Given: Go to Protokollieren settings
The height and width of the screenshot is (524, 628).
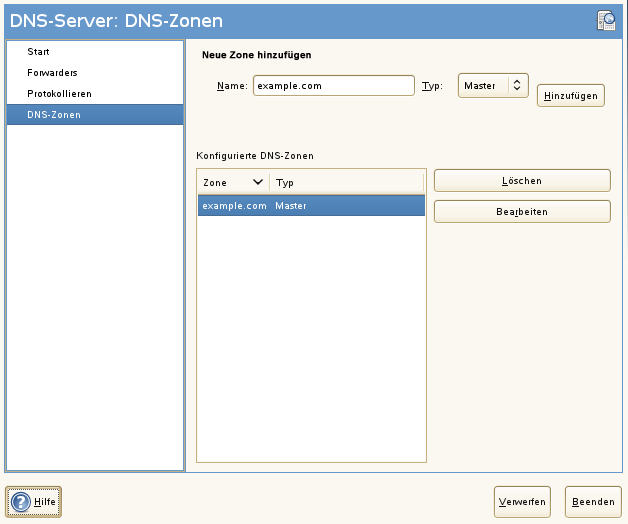Looking at the screenshot, I should (59, 93).
